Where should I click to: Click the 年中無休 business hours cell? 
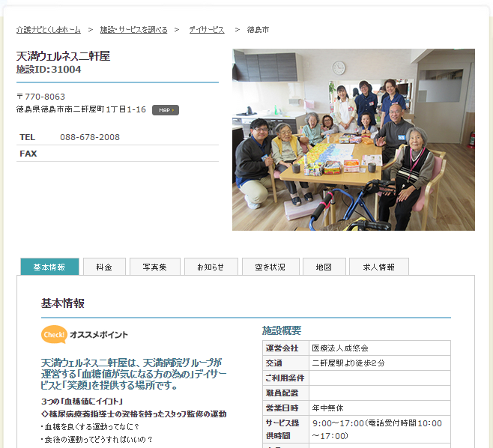point(327,408)
